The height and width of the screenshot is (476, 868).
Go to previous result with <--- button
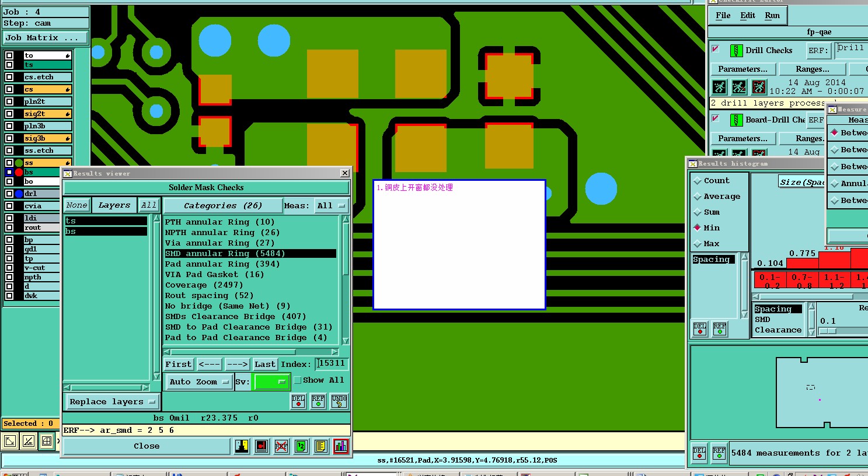[x=209, y=364]
